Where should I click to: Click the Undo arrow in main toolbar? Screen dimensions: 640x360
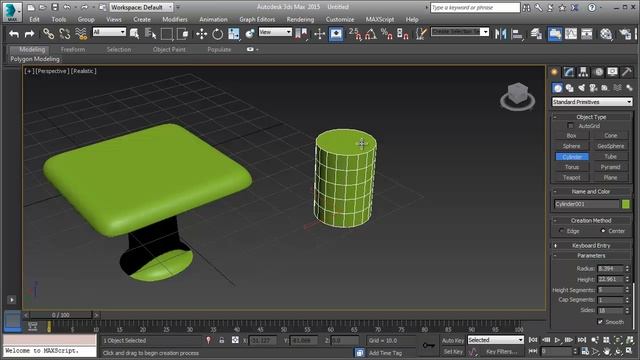[14, 34]
